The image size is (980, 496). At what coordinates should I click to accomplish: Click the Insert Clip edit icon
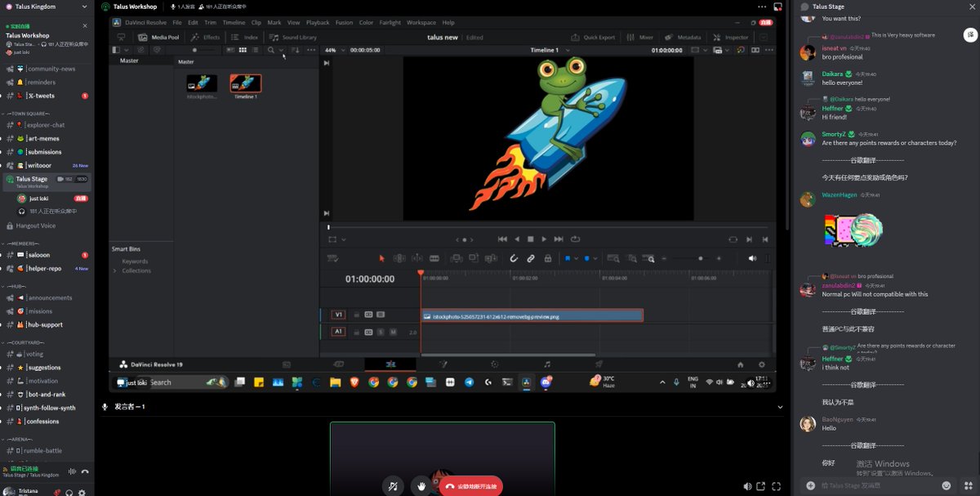pos(457,258)
